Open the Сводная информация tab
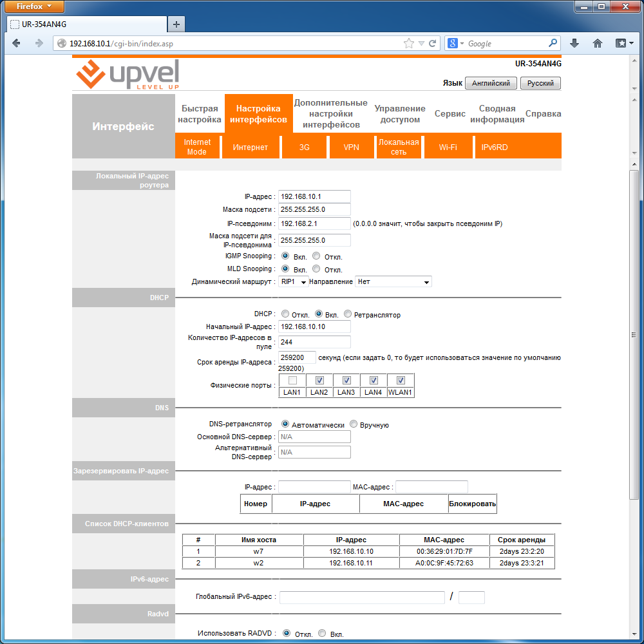Viewport: 644px width, 644px height. [497, 114]
